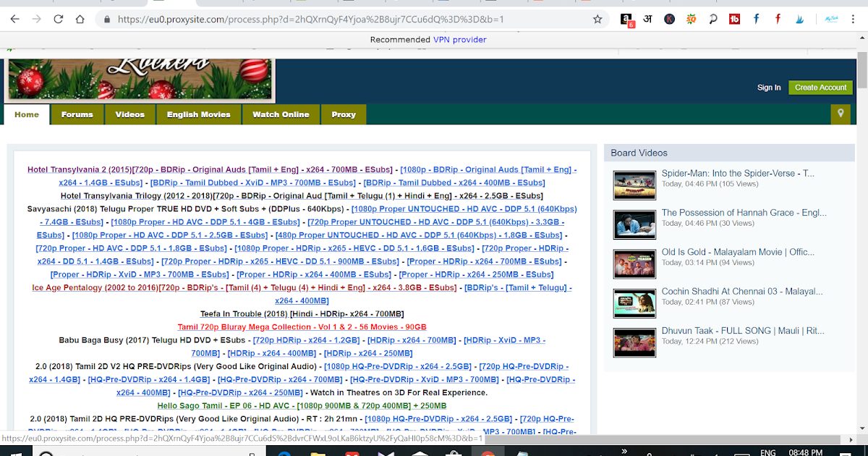The image size is (868, 456).
Task: Open Old Is Gold Malayalam Movie thumbnail
Action: [x=634, y=264]
